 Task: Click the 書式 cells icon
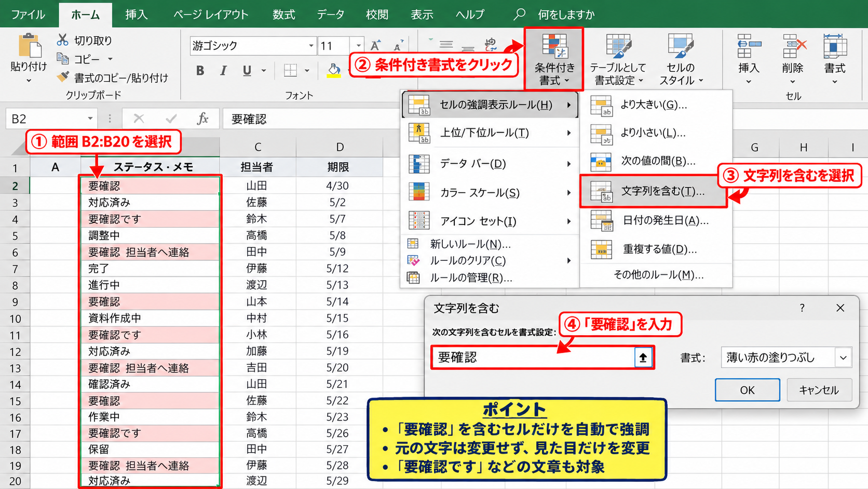point(835,46)
